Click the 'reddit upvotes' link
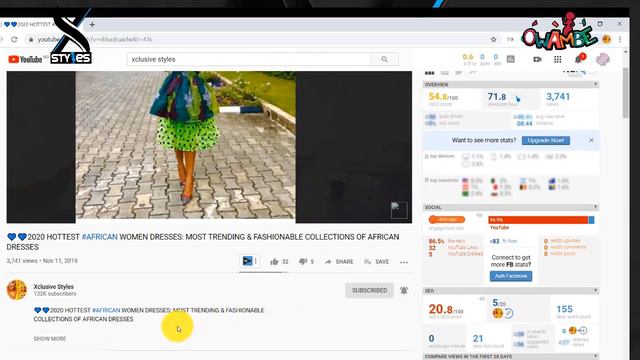This screenshot has width=640, height=360. point(565,241)
